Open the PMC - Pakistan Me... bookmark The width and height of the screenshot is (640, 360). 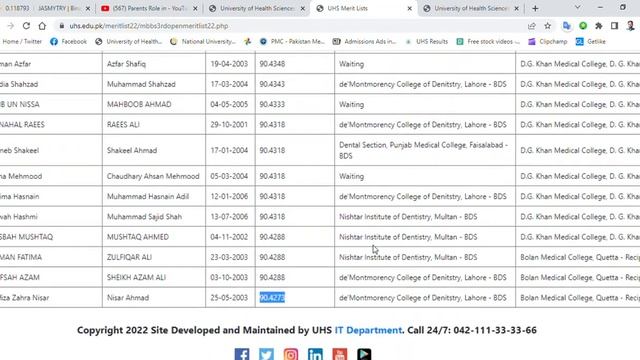coord(292,41)
